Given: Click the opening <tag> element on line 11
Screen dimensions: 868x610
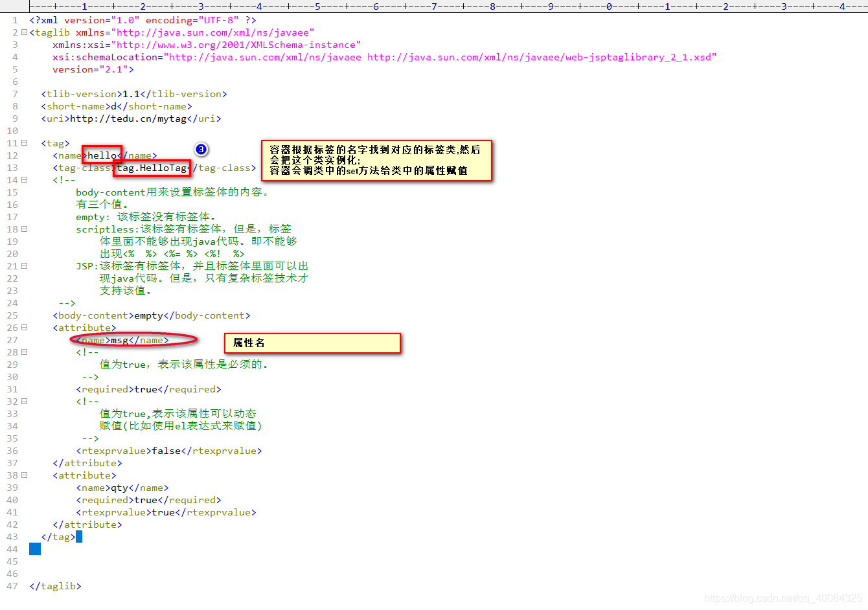Looking at the screenshot, I should tap(55, 143).
